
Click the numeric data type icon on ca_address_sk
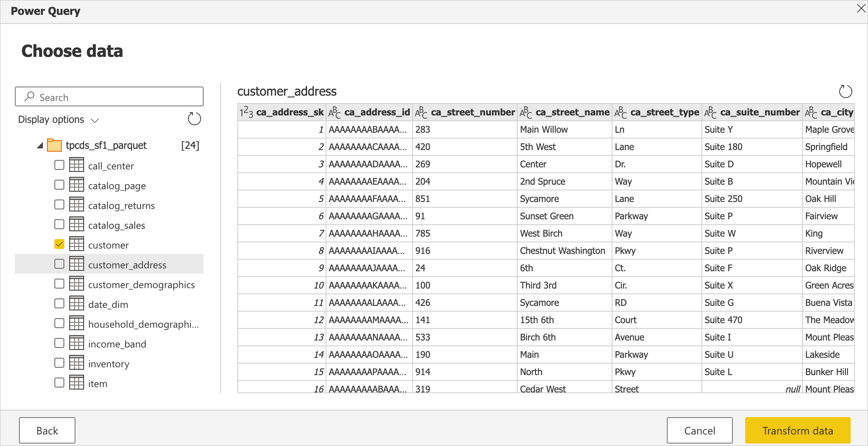coord(246,113)
